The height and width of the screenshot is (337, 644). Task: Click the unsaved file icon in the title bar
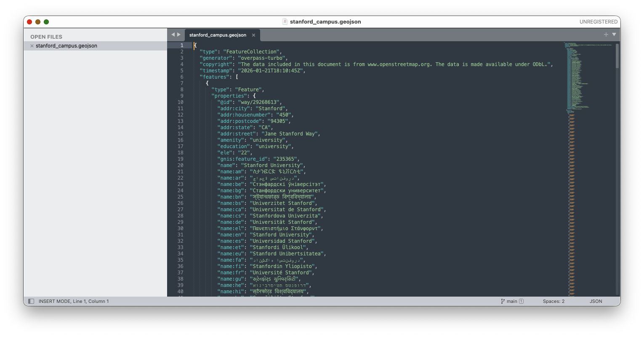coord(284,21)
